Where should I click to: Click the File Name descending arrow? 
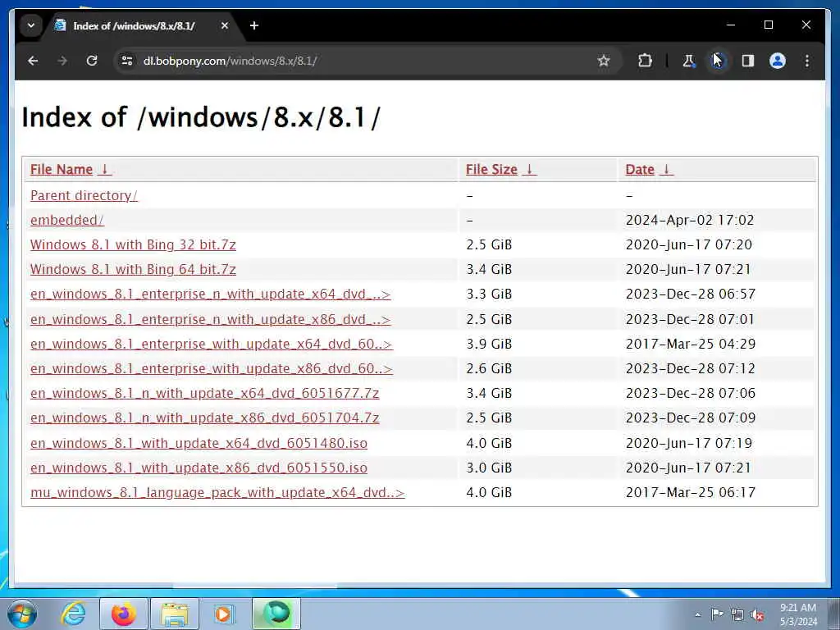(105, 169)
